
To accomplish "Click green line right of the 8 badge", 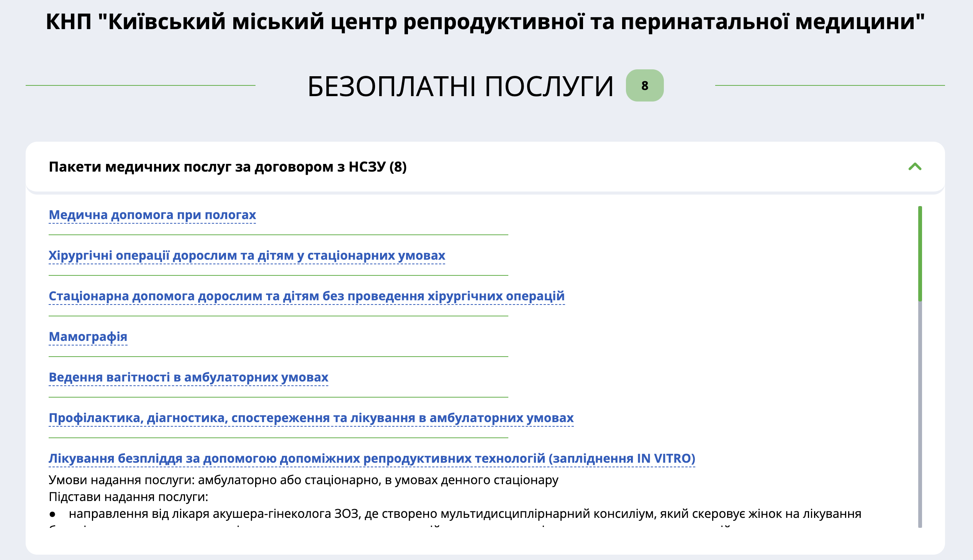I will [830, 85].
